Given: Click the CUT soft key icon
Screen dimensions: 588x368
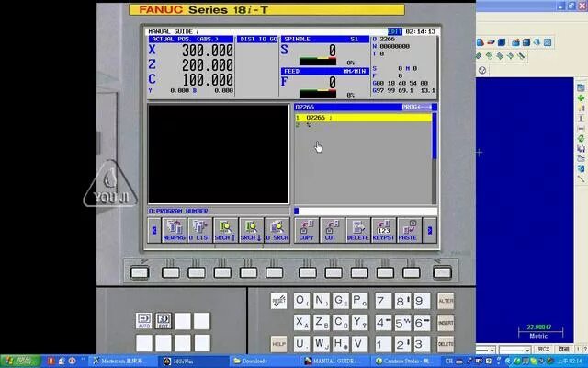Looking at the screenshot, I should click(x=332, y=230).
